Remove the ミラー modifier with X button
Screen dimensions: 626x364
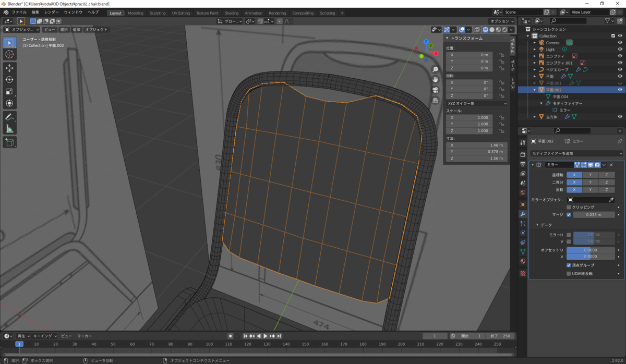pyautogui.click(x=611, y=165)
